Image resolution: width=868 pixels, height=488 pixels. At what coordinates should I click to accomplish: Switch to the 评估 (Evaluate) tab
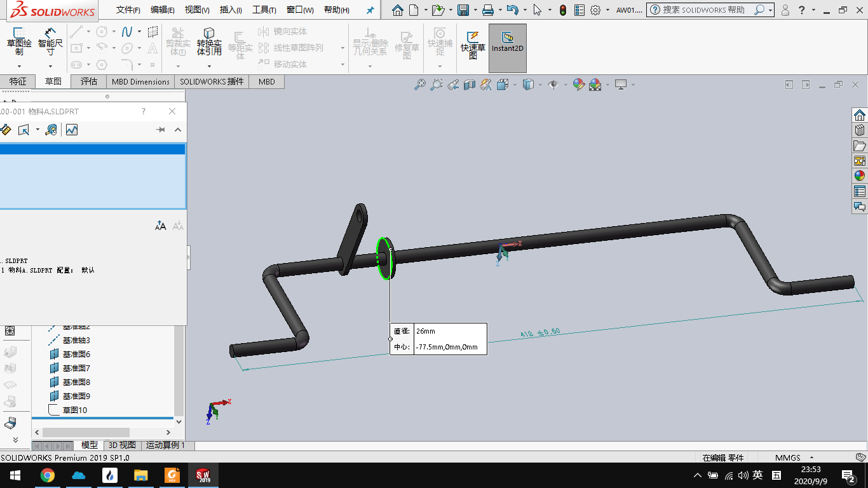[89, 81]
